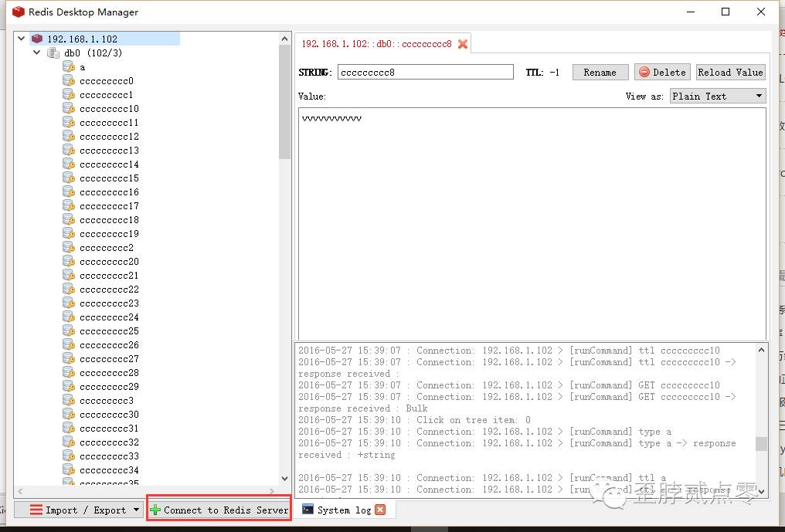Select key cccccccccc20 in the tree
Screen dimensions: 785x532
[109, 261]
